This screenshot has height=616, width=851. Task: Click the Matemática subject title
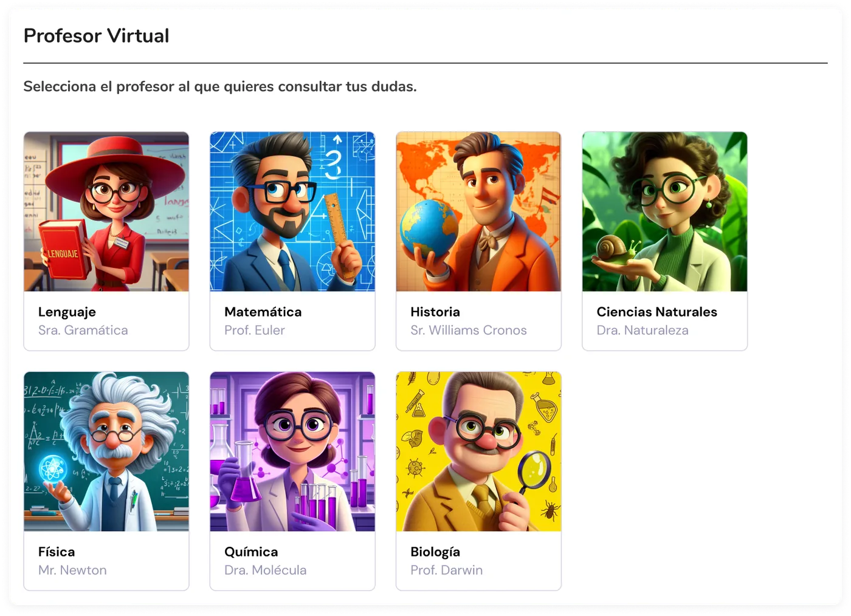[x=263, y=312]
